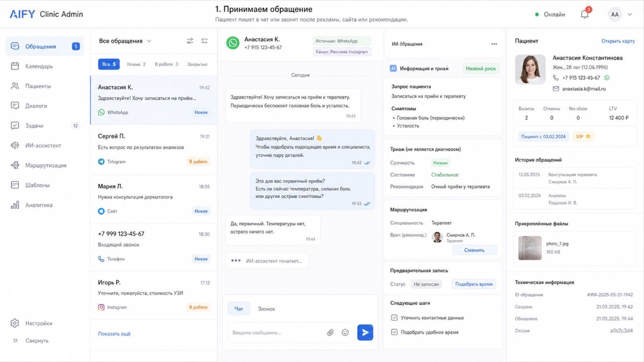Select the 'В работе' filter tab
644x362 pixels.
point(167,64)
